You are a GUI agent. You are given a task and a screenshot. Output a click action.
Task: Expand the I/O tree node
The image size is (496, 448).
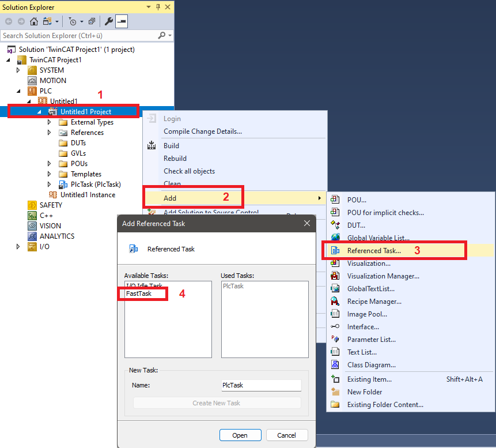point(18,247)
